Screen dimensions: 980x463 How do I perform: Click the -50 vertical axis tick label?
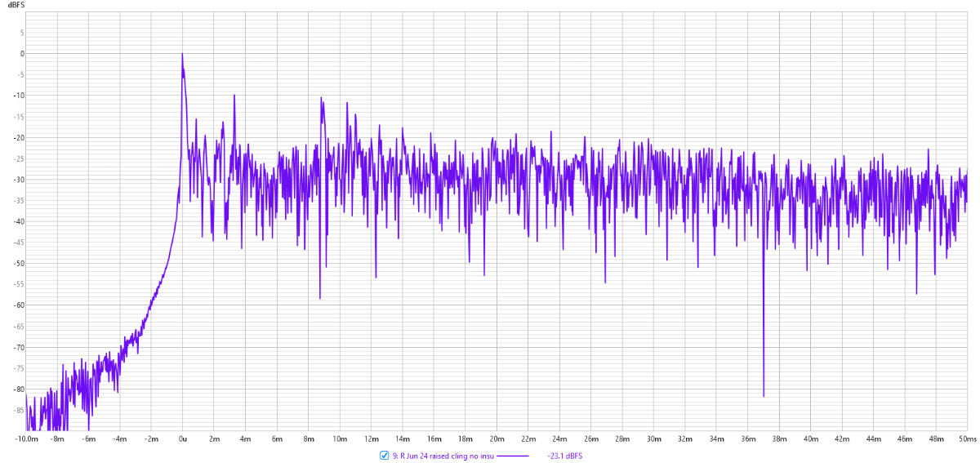pos(17,263)
